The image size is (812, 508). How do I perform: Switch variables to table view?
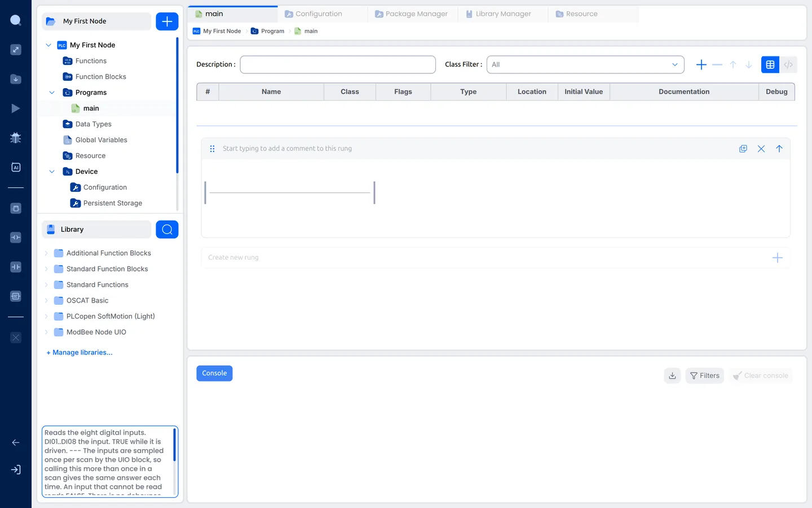point(770,65)
